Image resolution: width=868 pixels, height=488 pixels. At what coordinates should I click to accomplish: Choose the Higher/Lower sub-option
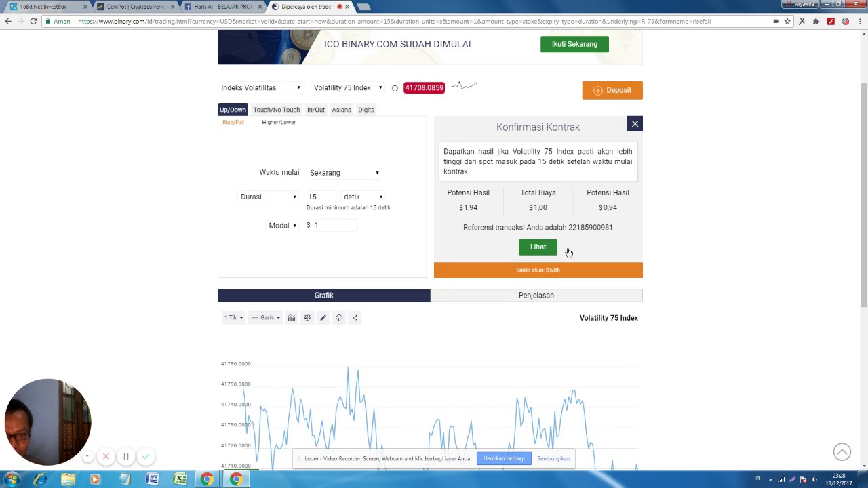[279, 122]
